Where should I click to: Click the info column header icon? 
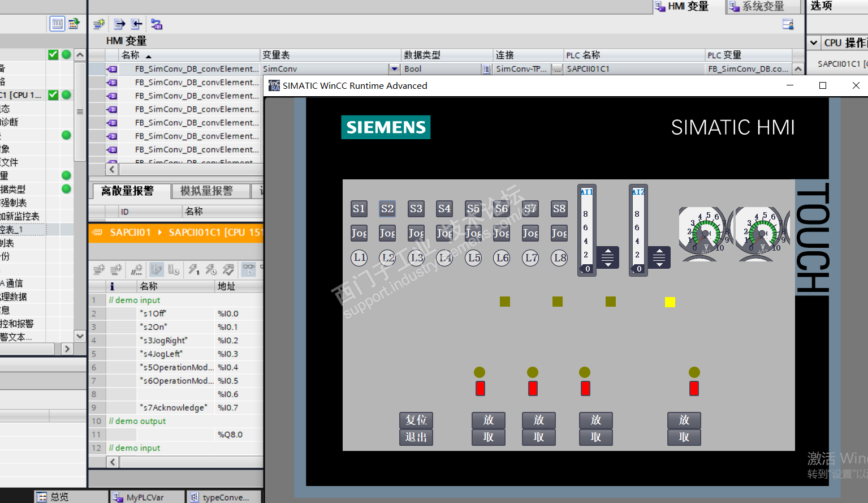[112, 286]
